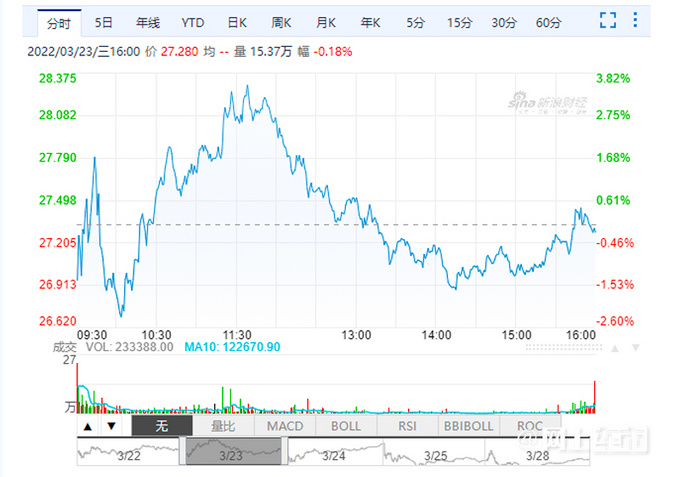Select the 周K tab
Screen dimensions: 680x477
coord(281,23)
